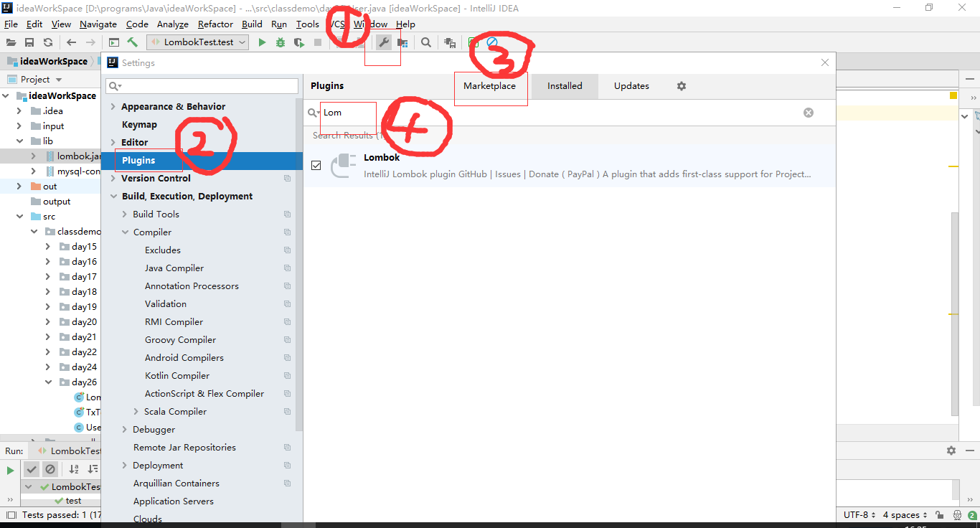
Task: Switch to the Installed plugins tab
Action: coord(565,86)
